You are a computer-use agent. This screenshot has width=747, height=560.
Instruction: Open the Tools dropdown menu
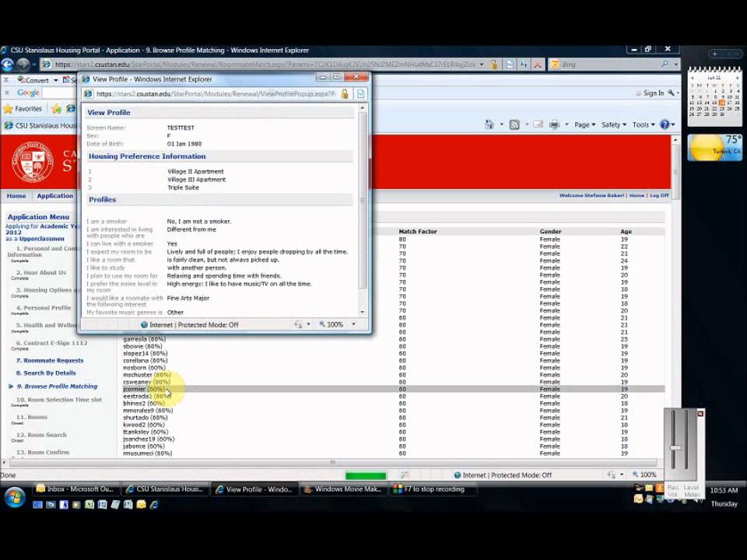tap(644, 124)
